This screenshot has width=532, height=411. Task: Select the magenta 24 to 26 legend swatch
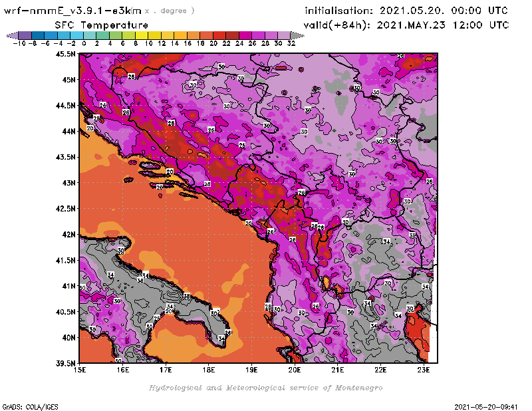pyautogui.click(x=245, y=35)
